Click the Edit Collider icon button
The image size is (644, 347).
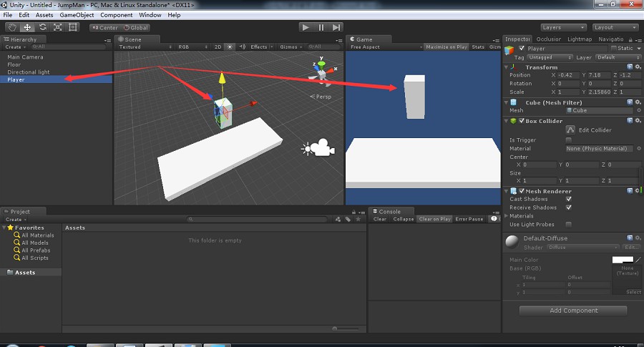coord(570,129)
